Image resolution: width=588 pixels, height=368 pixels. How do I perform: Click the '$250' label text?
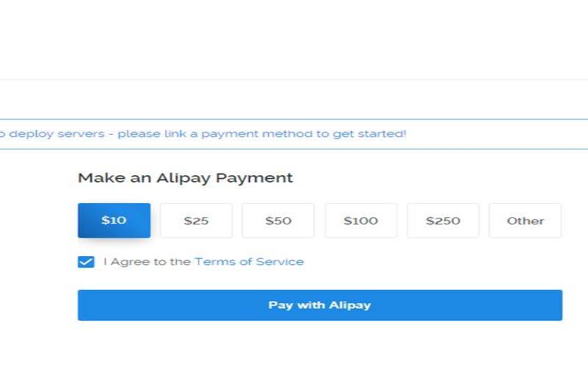pyautogui.click(x=443, y=221)
